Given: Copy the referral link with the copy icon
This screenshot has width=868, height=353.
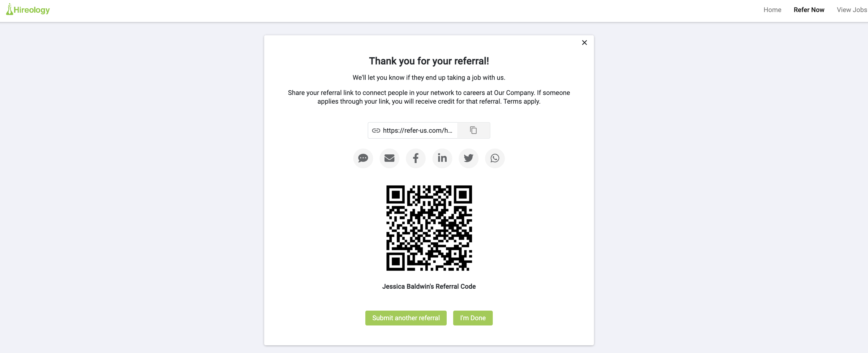Looking at the screenshot, I should click(x=473, y=130).
